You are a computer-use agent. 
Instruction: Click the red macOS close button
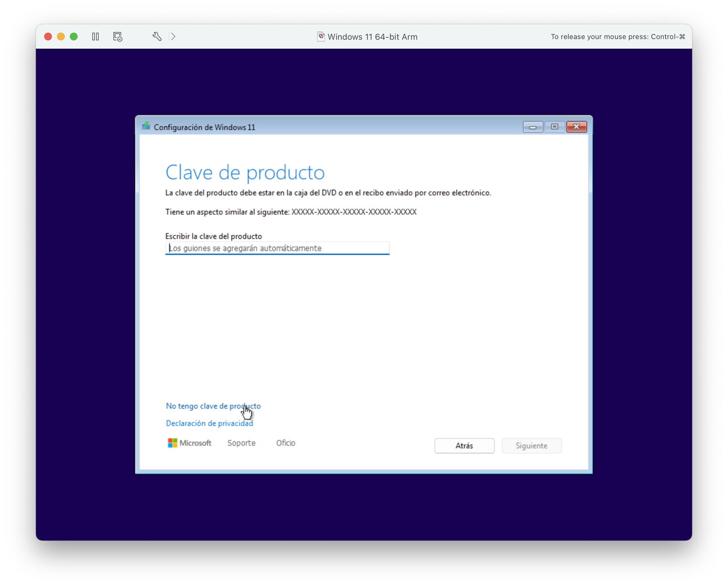[x=48, y=36]
